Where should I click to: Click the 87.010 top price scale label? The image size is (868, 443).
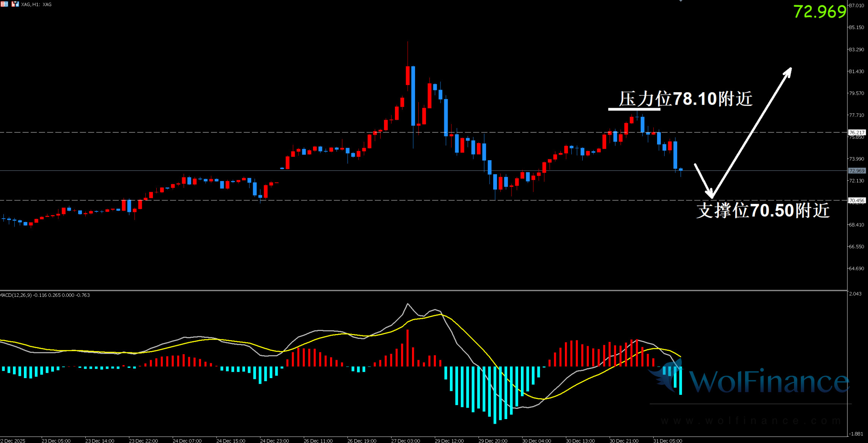pos(857,5)
